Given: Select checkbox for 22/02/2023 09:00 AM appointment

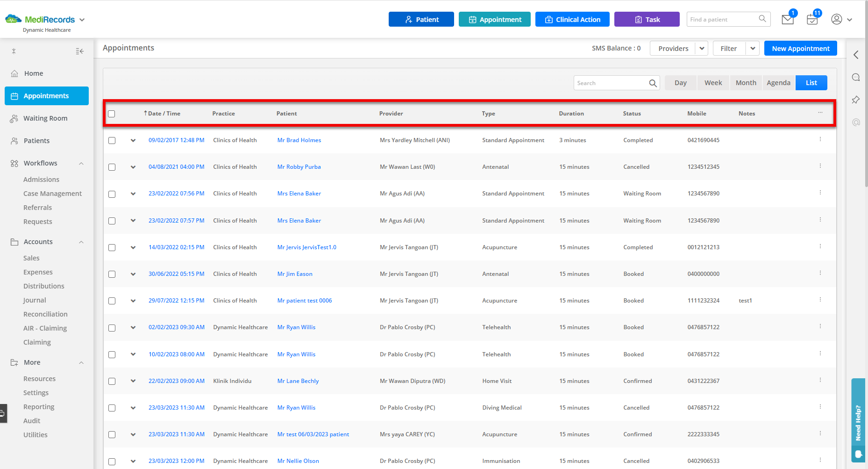Looking at the screenshot, I should point(112,381).
